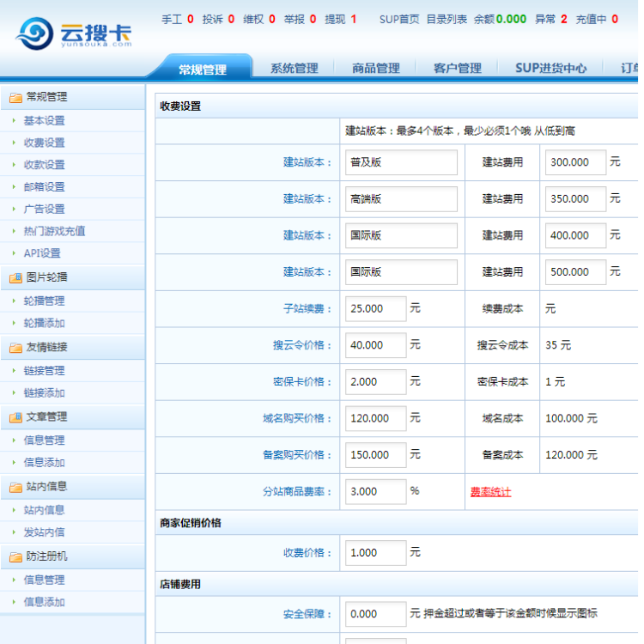Collapse the 文章管理 sidebar section header
Viewport: 644px width, 644px height.
(x=73, y=416)
